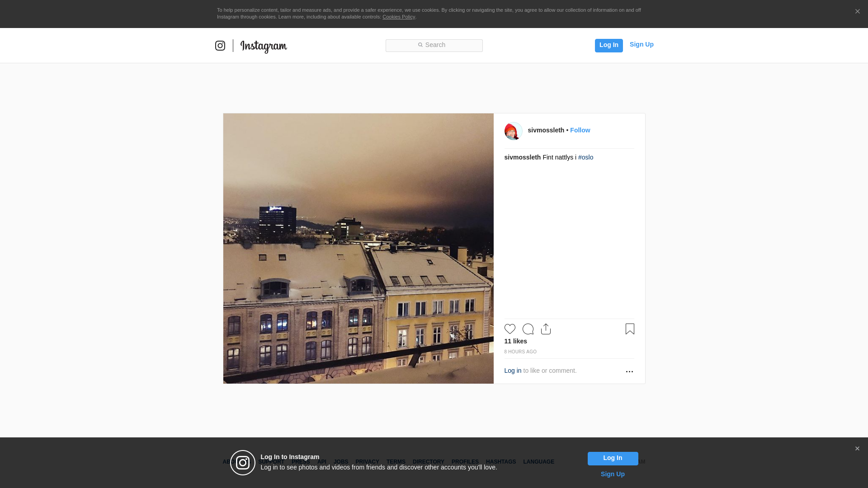Click the comment bubble icon
The image size is (868, 488).
(x=528, y=329)
